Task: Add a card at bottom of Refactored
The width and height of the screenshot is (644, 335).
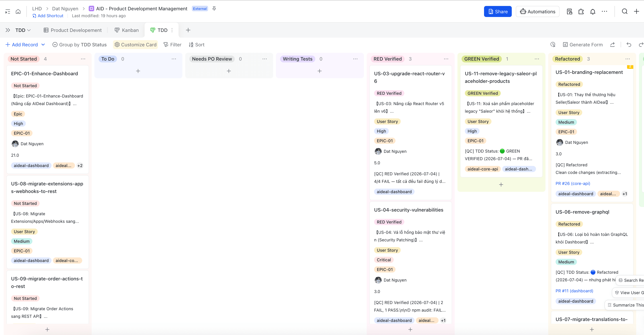Action: coord(592,329)
